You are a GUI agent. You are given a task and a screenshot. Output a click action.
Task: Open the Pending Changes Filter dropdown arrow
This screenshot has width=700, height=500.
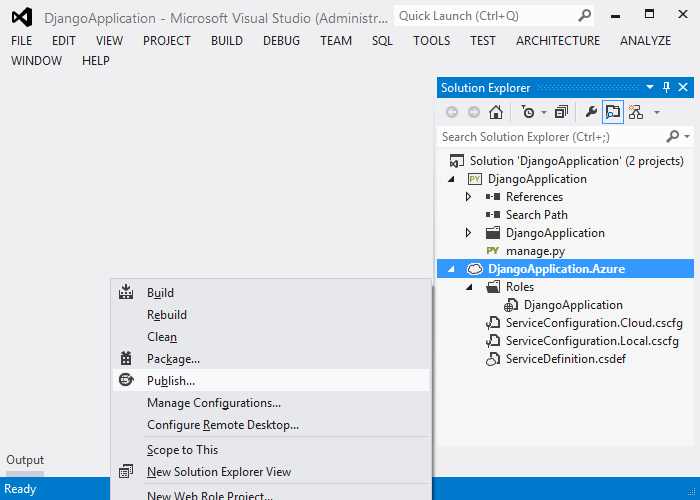pos(544,112)
